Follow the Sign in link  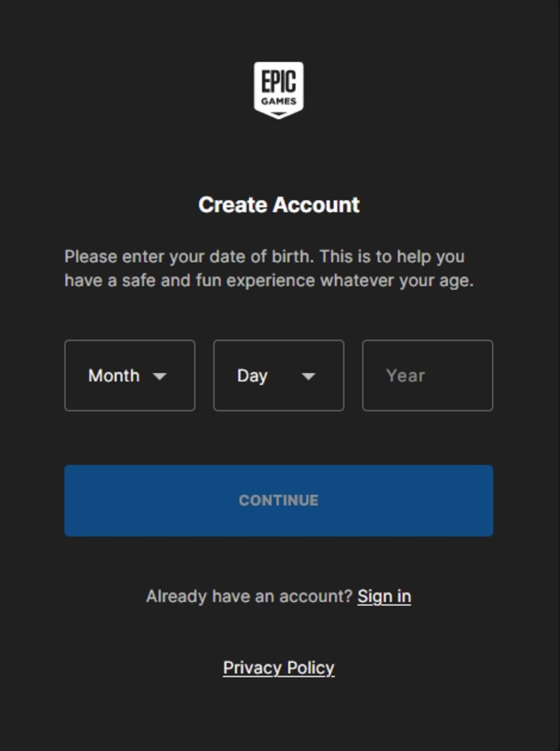pos(384,596)
